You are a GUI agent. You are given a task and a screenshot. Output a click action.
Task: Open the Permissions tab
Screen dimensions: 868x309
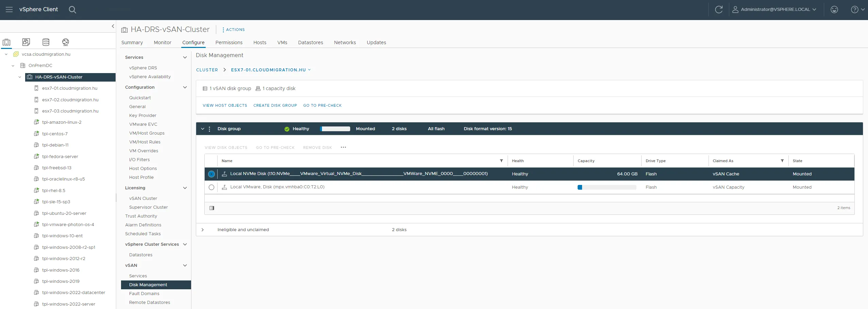click(x=229, y=42)
